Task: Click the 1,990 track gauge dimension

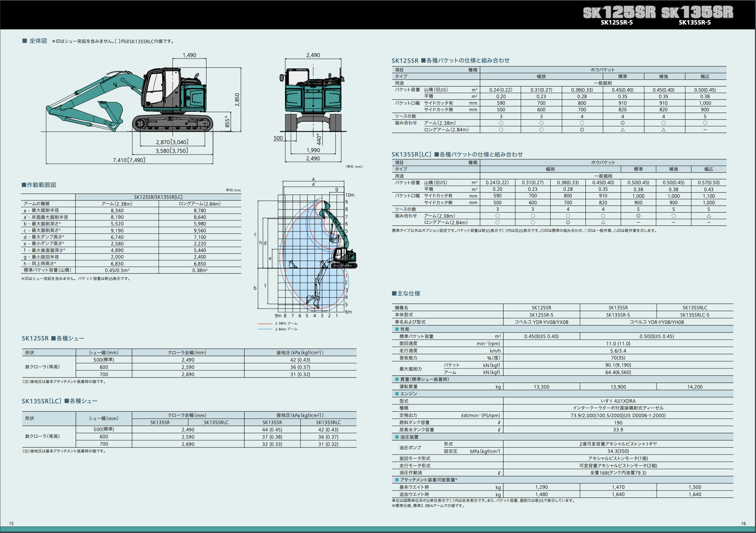Action: click(x=313, y=150)
